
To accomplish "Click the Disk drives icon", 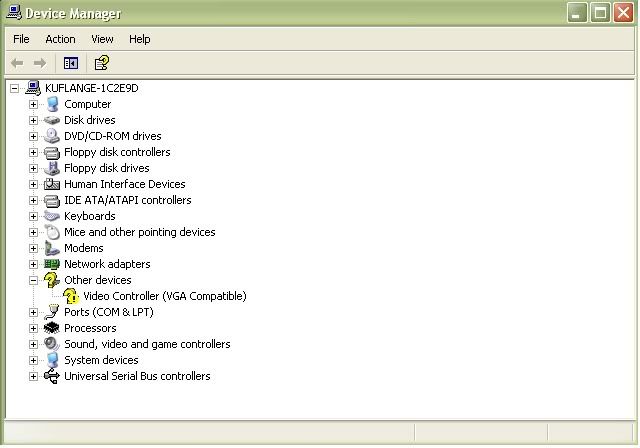I will tap(52, 120).
